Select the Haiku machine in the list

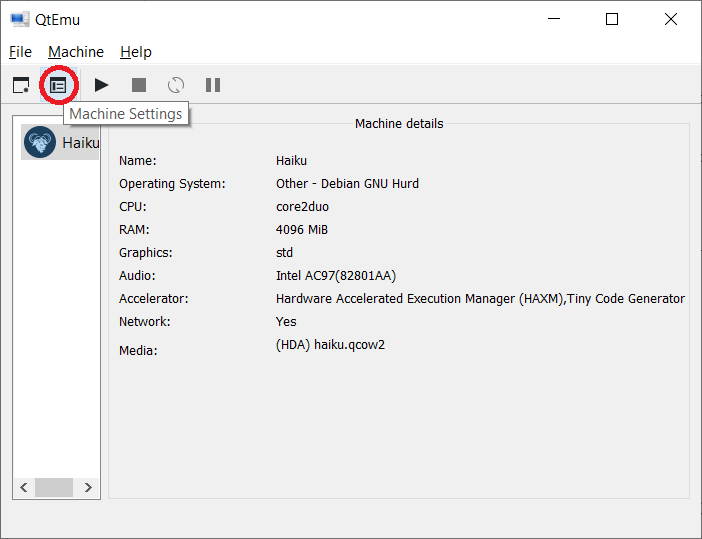(60, 143)
